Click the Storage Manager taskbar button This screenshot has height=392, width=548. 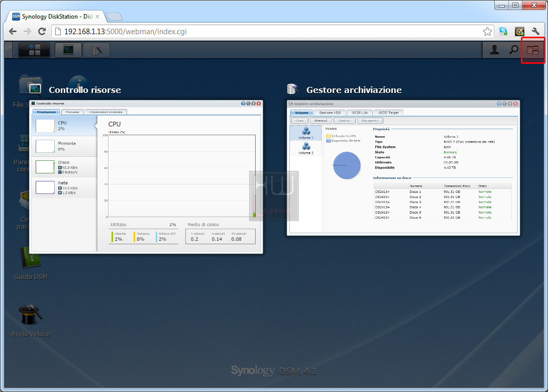(96, 50)
